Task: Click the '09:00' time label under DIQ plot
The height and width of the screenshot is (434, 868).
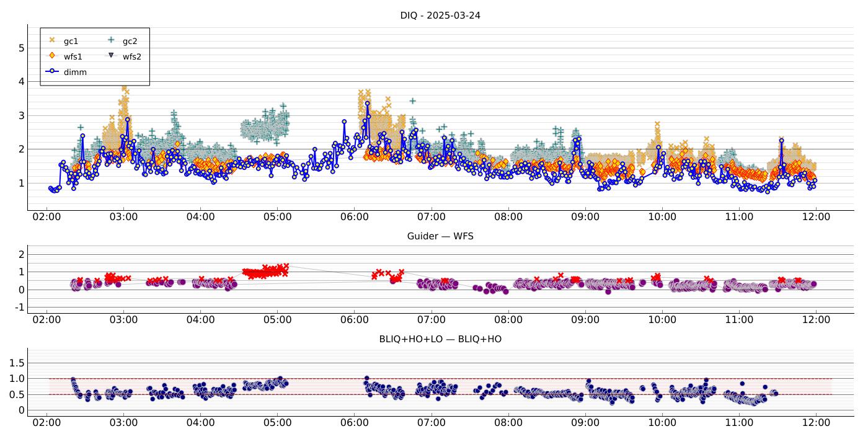Action: click(585, 217)
